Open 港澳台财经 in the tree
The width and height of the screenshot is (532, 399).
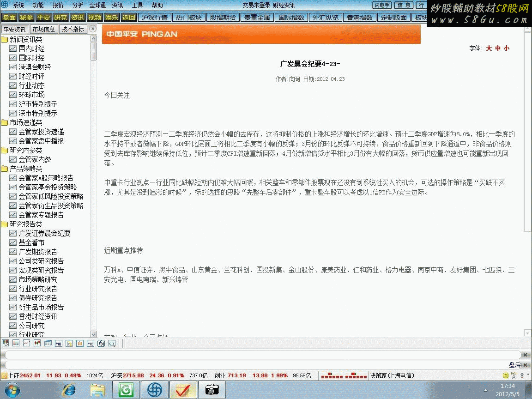coord(35,67)
